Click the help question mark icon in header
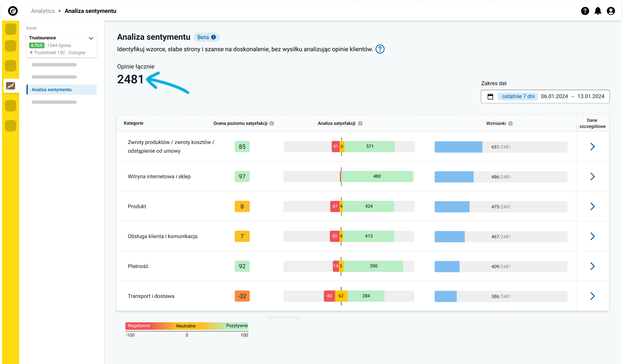This screenshot has width=628, height=364. (x=585, y=11)
